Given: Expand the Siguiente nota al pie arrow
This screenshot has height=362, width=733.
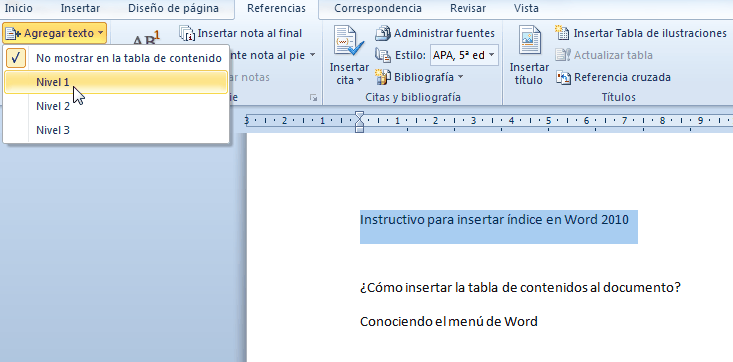Looking at the screenshot, I should pos(312,55).
